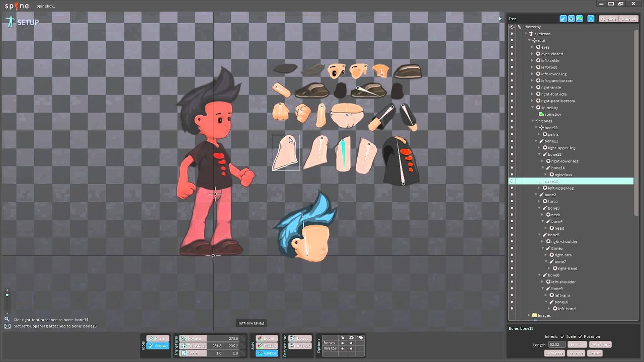Click eye column header in Tree panel
This screenshot has height=362, width=644.
(512, 27)
